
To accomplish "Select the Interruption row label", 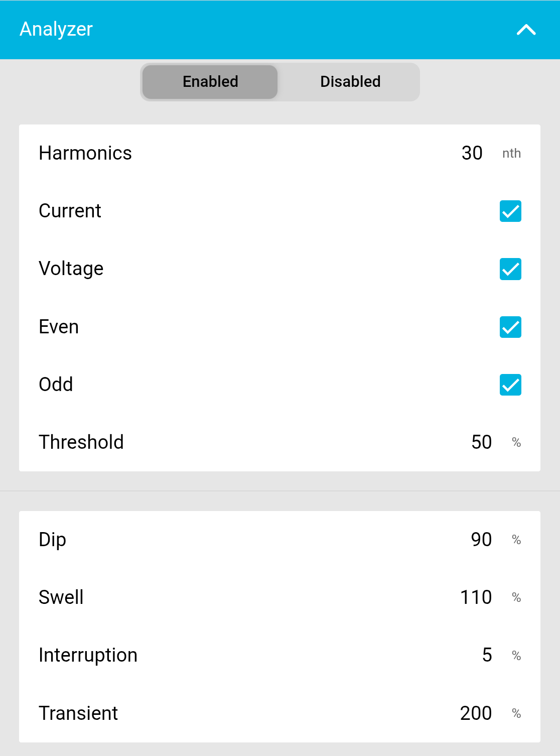I will pyautogui.click(x=88, y=655).
